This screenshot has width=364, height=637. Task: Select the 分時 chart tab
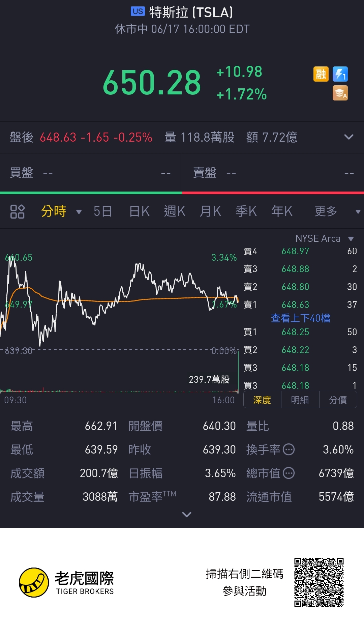click(54, 211)
